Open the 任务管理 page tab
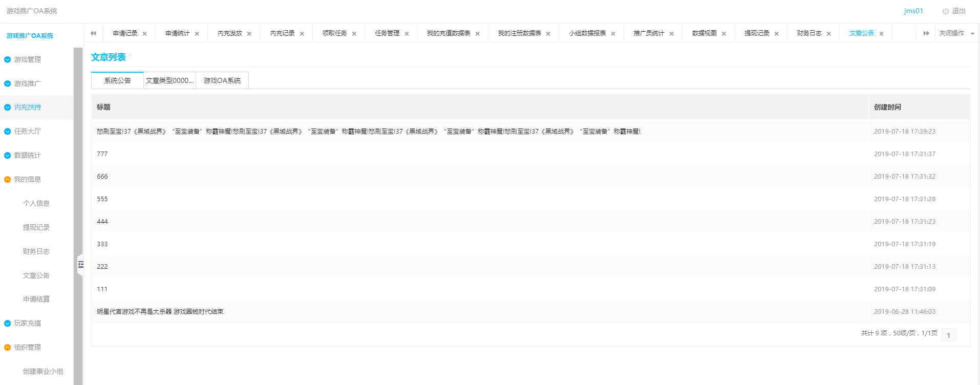Screen dimensions: 980x385 click(x=387, y=33)
